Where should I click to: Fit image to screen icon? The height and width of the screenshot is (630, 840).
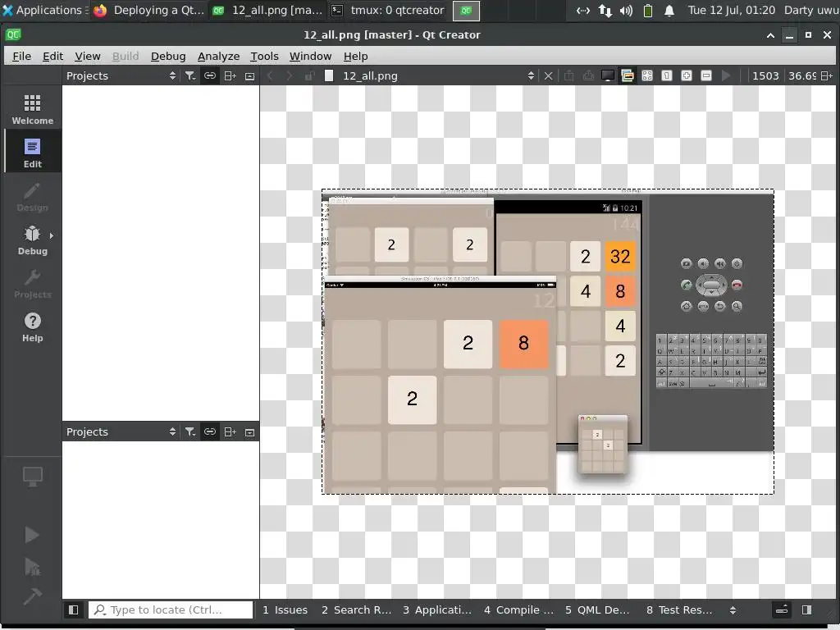tap(647, 76)
